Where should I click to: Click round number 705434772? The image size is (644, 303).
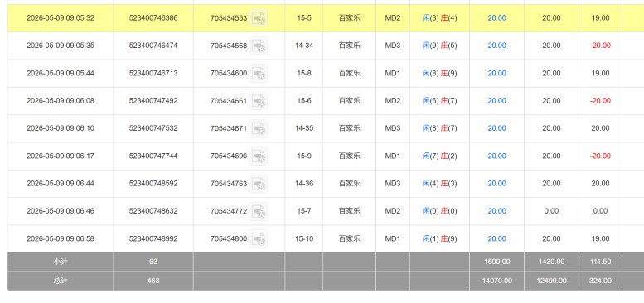(229, 211)
